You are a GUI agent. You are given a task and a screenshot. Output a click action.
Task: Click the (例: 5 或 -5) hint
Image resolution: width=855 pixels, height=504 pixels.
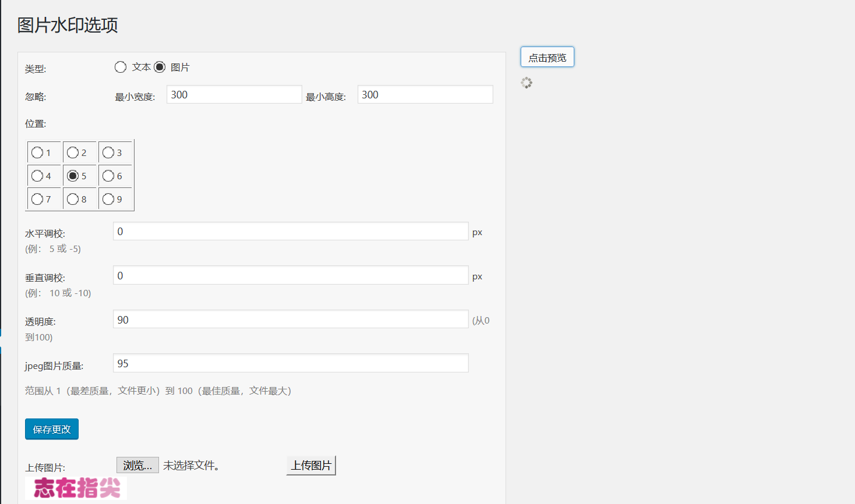53,249
